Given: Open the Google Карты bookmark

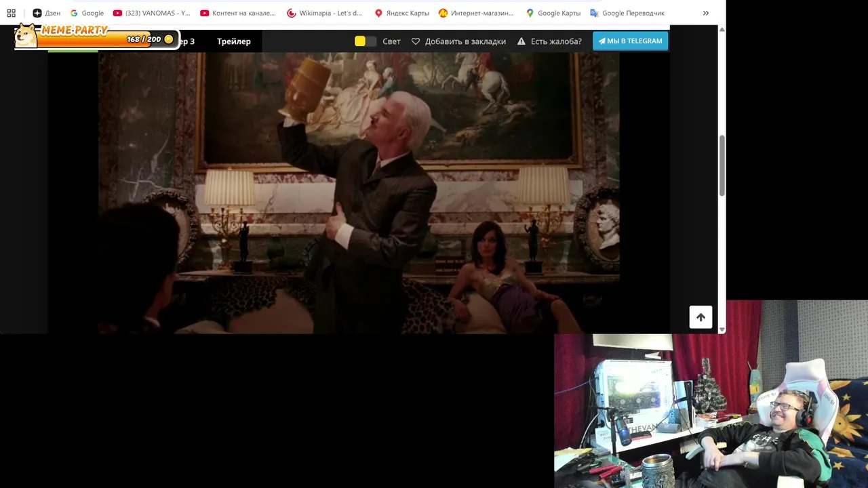Looking at the screenshot, I should click(x=553, y=13).
